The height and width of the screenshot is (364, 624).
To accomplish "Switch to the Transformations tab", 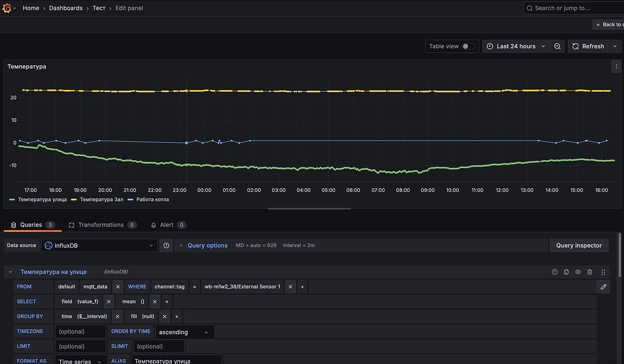I will pyautogui.click(x=102, y=225).
